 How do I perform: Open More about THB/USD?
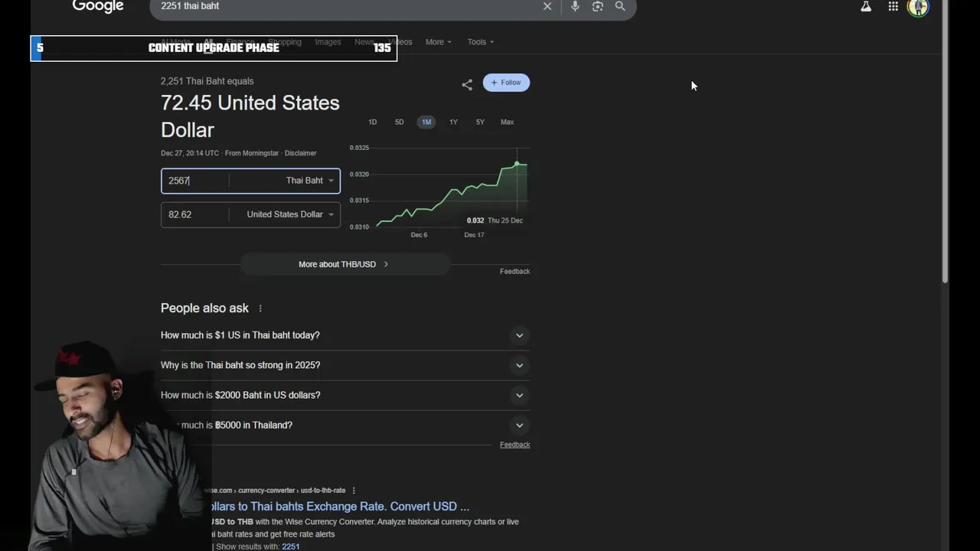[344, 264]
